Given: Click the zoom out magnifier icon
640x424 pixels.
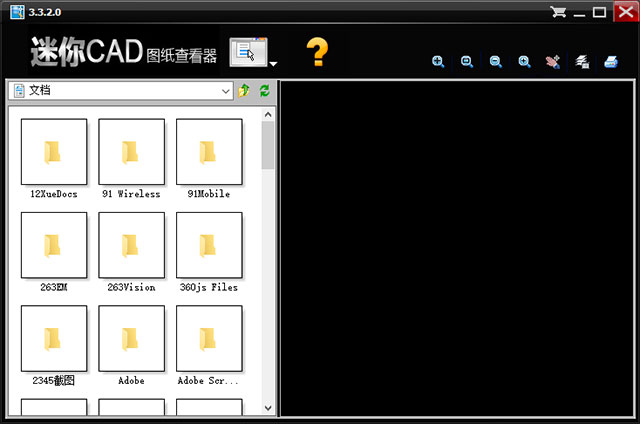Looking at the screenshot, I should coord(496,62).
